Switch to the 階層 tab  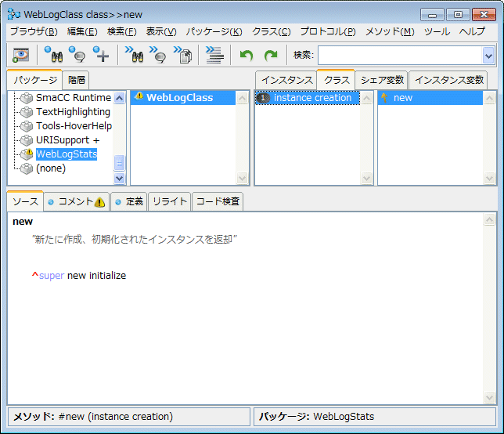coord(77,80)
